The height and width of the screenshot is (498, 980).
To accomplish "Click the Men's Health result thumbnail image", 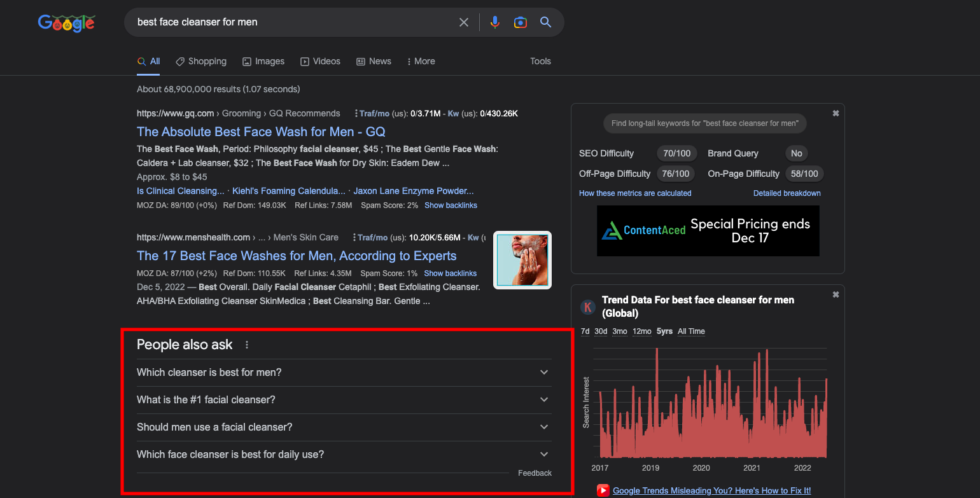I will [x=522, y=260].
